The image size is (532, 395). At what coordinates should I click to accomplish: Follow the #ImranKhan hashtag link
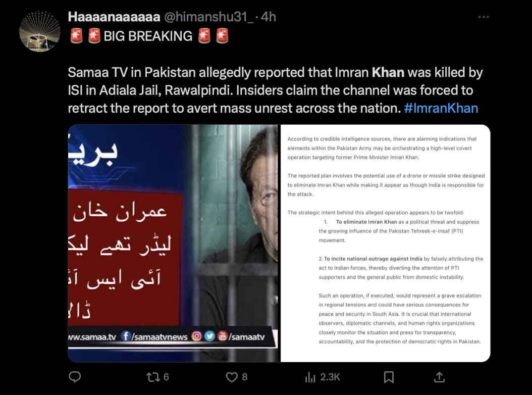pos(441,108)
